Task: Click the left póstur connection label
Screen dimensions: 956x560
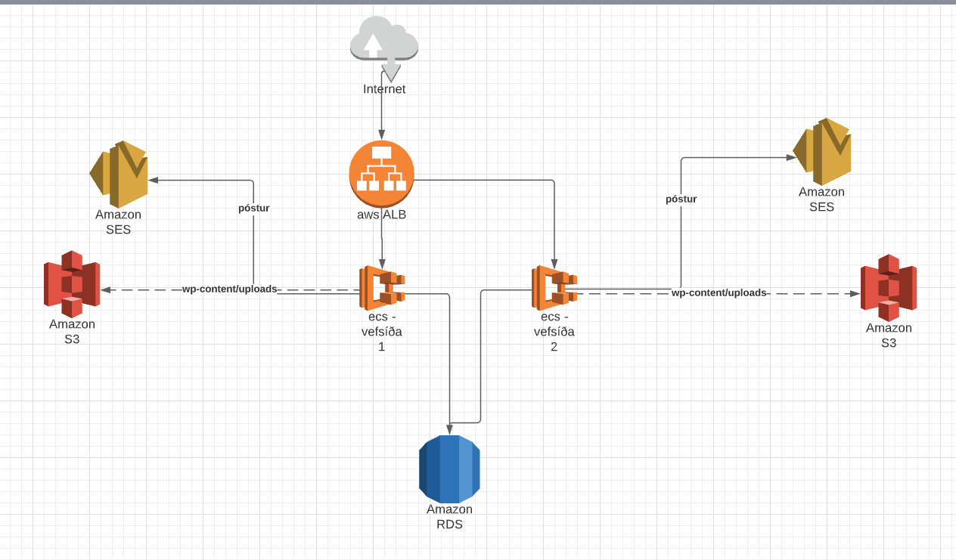Action: click(253, 208)
